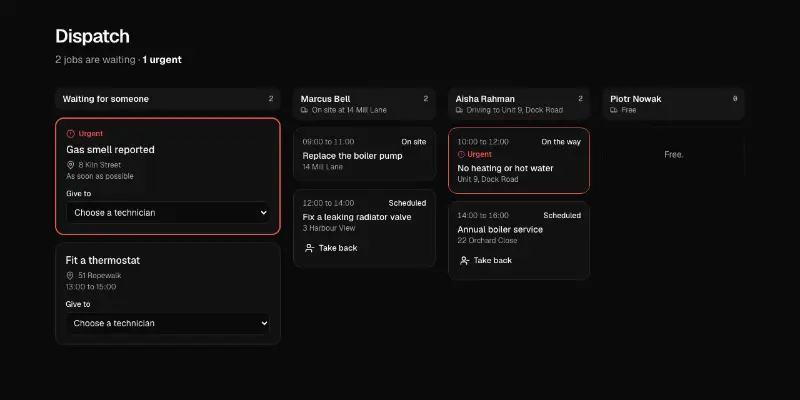The width and height of the screenshot is (800, 400).
Task: Click the Urgent label on Gas smell card
Action: click(91, 134)
